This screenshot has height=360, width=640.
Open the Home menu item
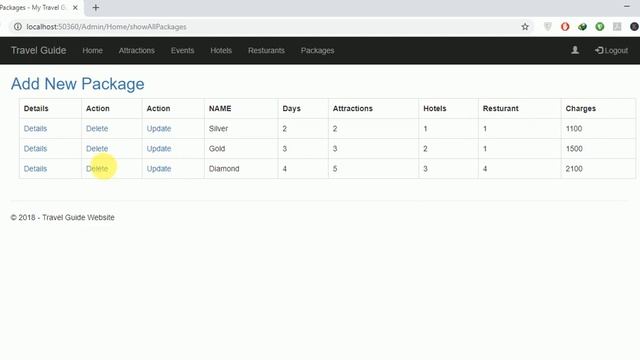pyautogui.click(x=92, y=51)
